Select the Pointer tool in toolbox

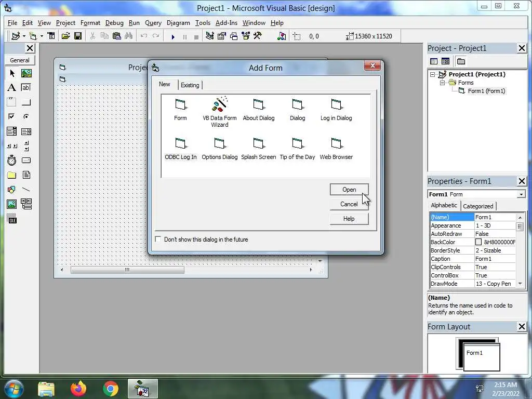12,73
